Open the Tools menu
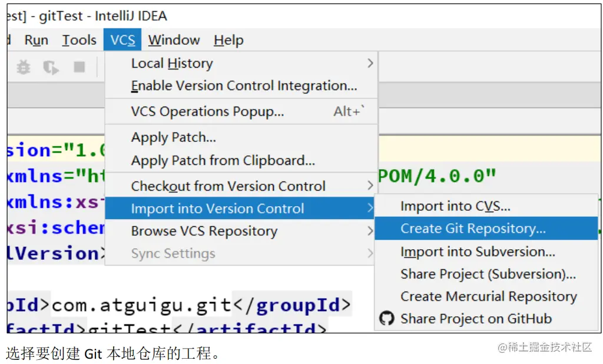The height and width of the screenshot is (364, 603). point(79,39)
